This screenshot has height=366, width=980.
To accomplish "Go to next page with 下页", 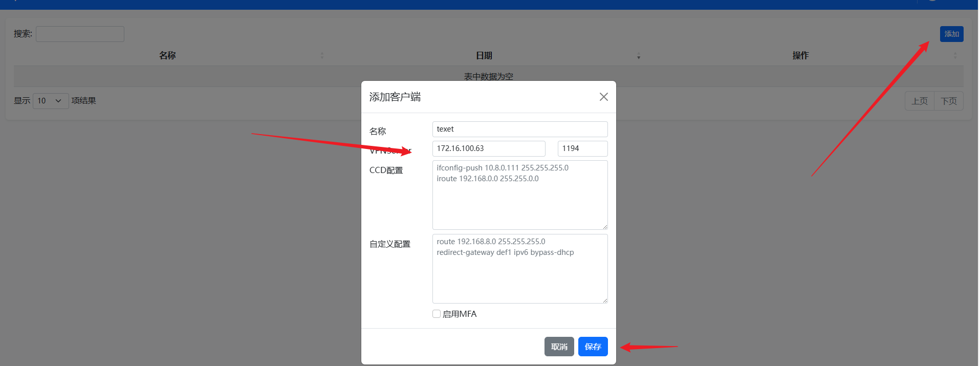I will pos(948,101).
